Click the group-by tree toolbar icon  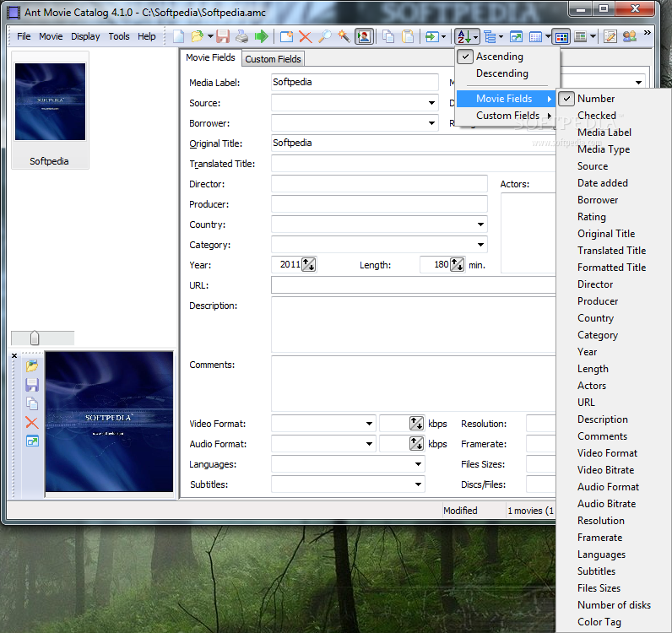(x=490, y=37)
